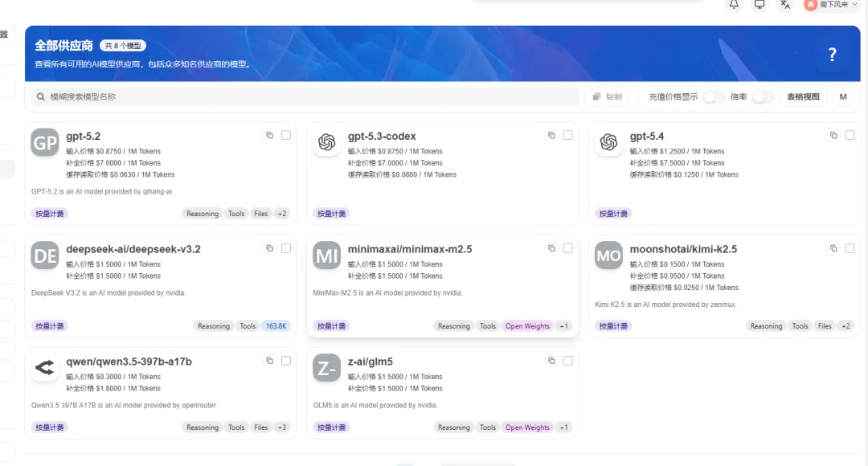The width and height of the screenshot is (868, 466).
Task: Click the M button beside 表格视图
Action: point(843,96)
